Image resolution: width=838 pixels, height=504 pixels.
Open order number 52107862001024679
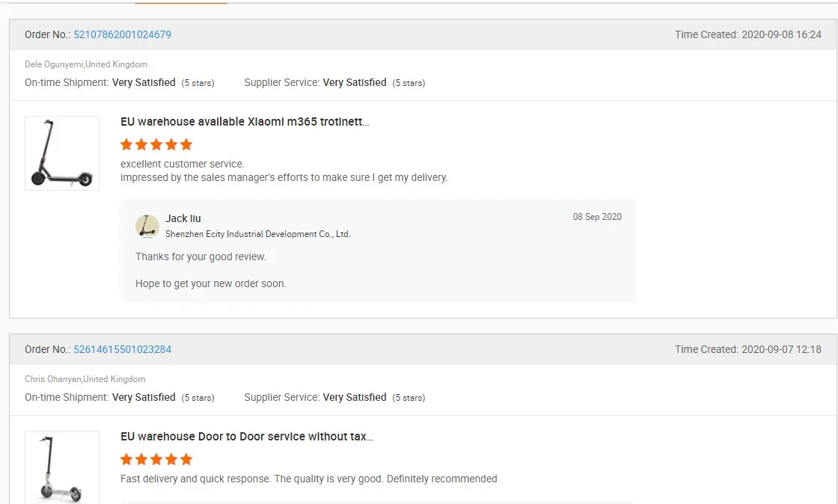(x=122, y=34)
